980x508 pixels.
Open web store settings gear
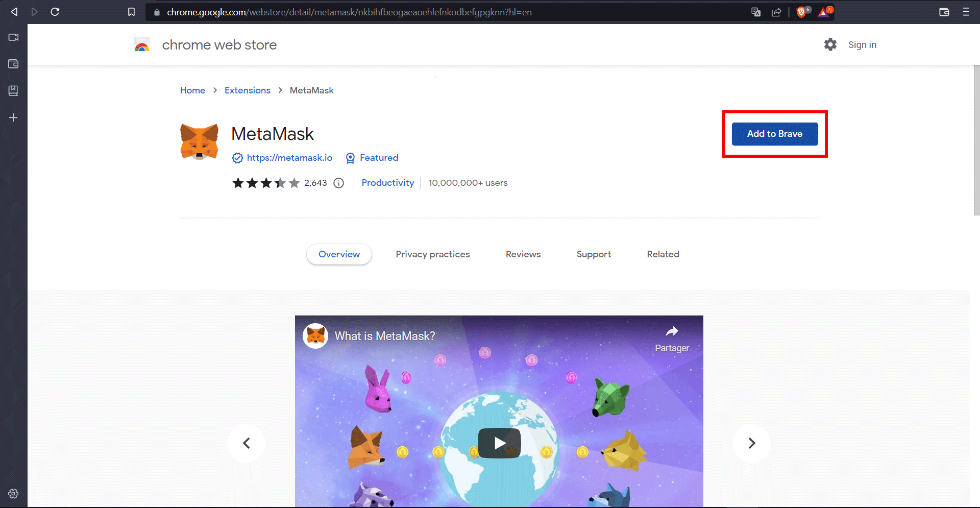pos(830,44)
